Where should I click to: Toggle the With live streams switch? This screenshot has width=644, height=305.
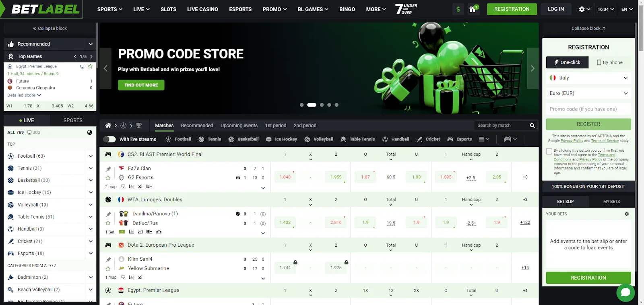[109, 139]
